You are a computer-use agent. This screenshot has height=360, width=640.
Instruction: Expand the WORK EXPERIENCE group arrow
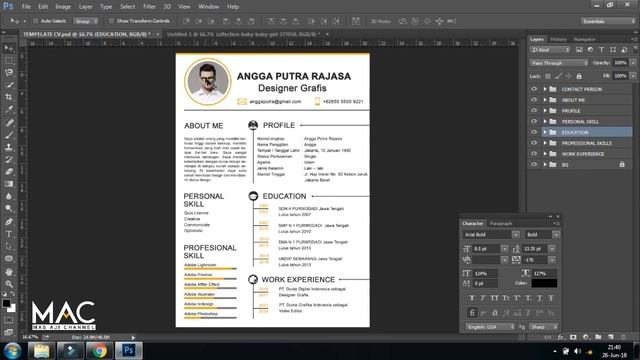[545, 154]
